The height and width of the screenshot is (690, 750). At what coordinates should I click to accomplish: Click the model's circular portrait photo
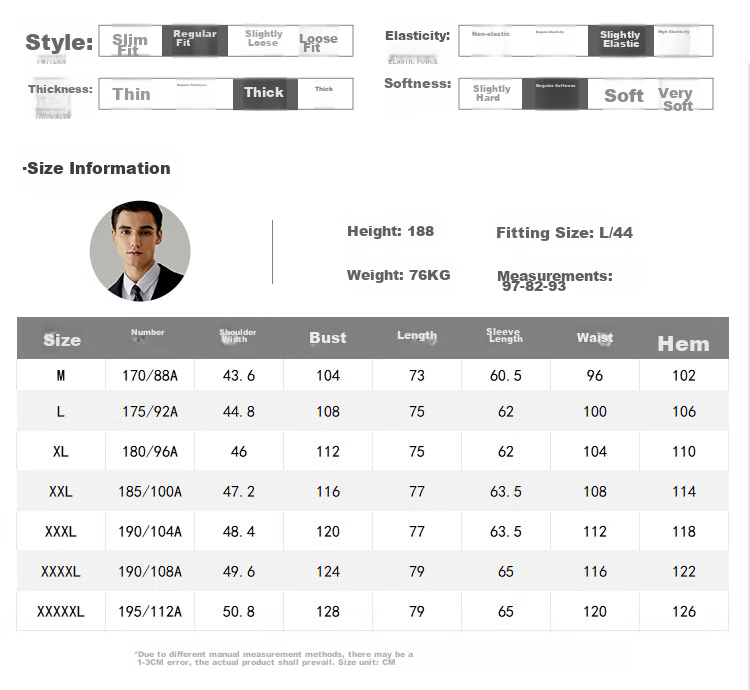click(x=140, y=251)
